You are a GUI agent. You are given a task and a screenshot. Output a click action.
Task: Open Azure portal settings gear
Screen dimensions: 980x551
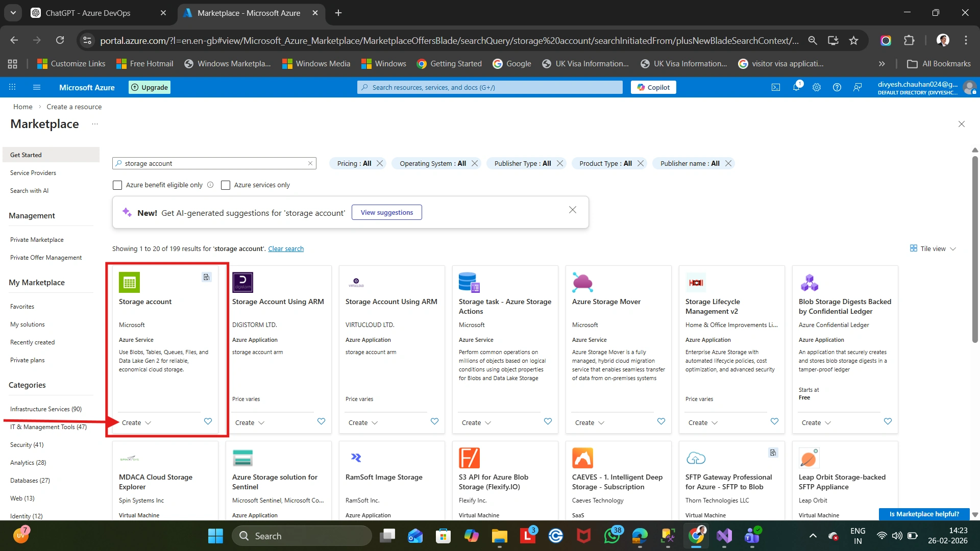coord(817,87)
